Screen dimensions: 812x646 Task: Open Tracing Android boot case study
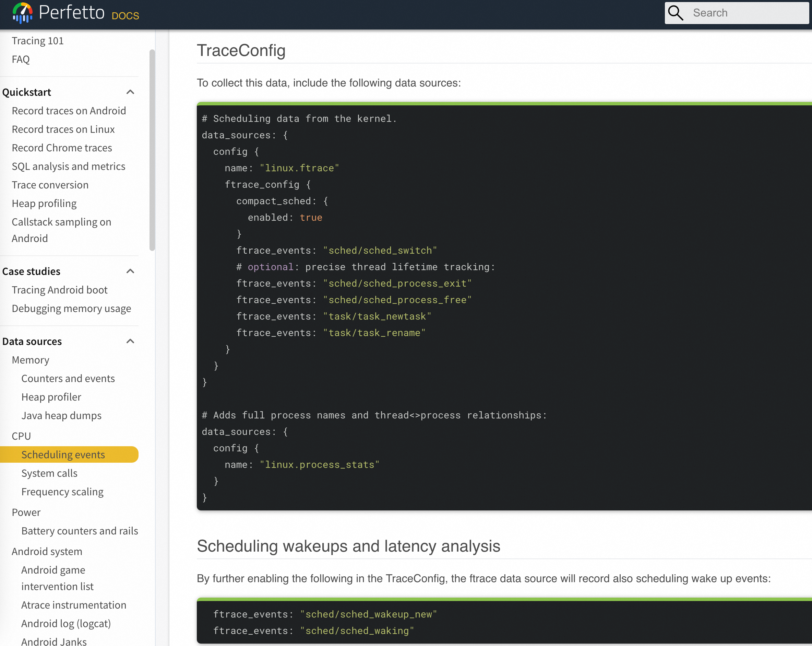click(x=60, y=290)
